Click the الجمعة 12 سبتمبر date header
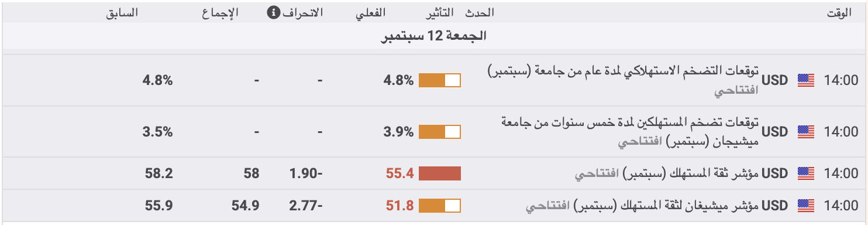 pos(434,36)
